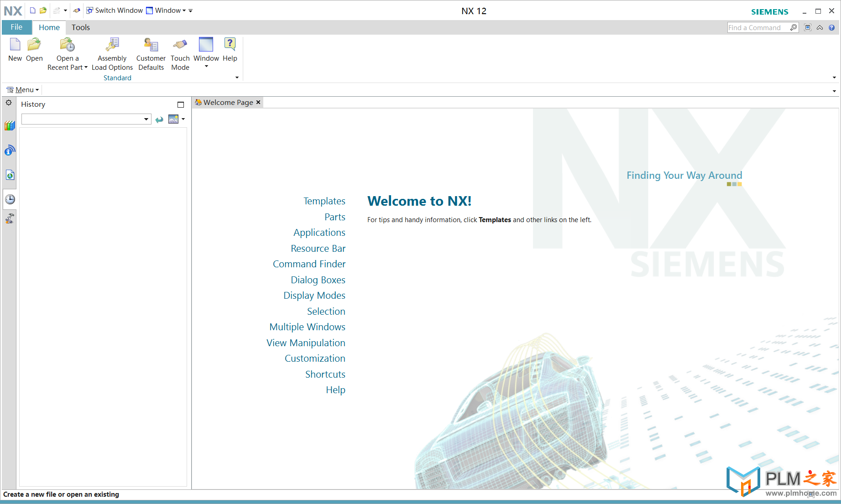This screenshot has height=504, width=841.
Task: Click the teal return arrow in History panel
Action: 159,120
